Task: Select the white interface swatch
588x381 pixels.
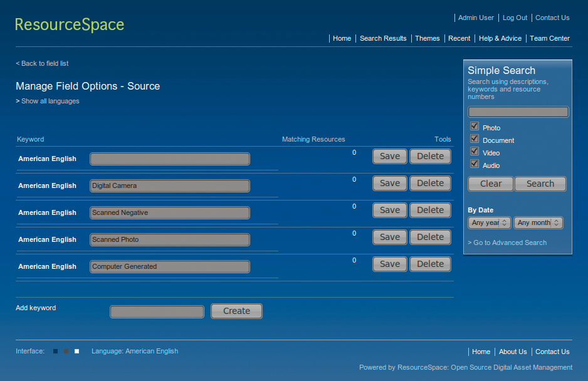Action: (x=77, y=352)
